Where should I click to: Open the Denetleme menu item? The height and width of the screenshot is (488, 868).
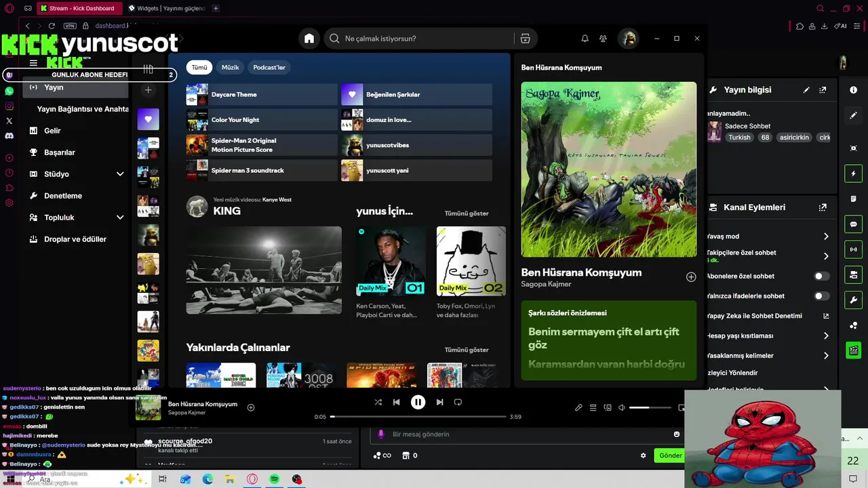click(x=63, y=196)
